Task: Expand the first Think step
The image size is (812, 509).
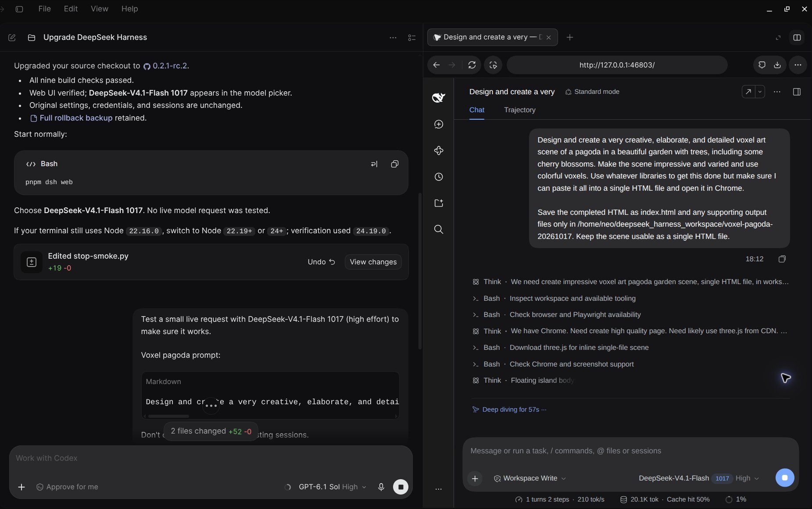Action: (630, 282)
